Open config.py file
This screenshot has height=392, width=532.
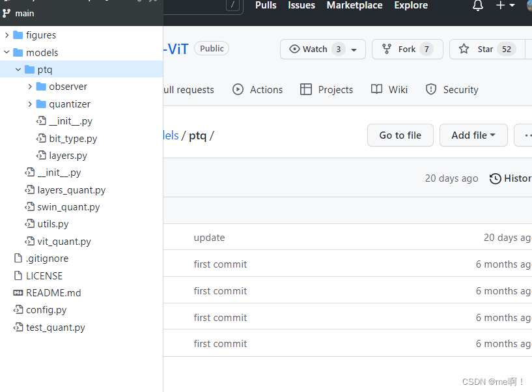click(x=46, y=310)
